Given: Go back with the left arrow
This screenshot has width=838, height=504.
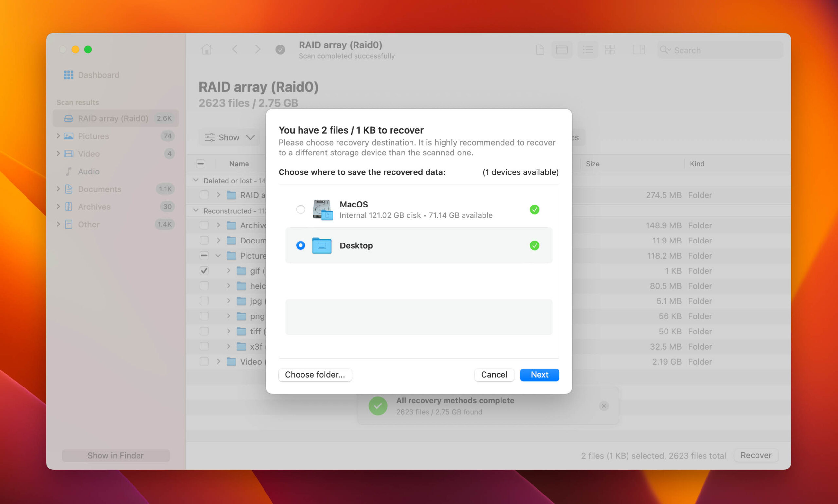Looking at the screenshot, I should (235, 50).
